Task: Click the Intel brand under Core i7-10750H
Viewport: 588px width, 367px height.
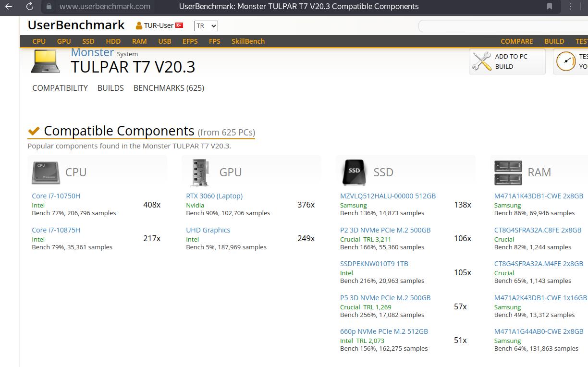Action: click(x=38, y=205)
